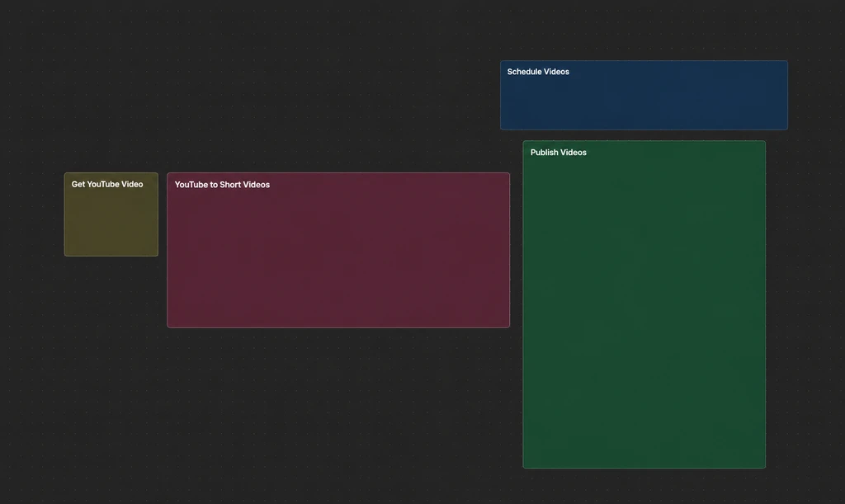Grab bottom-right corner of Get YouTube Video note

pos(157,255)
